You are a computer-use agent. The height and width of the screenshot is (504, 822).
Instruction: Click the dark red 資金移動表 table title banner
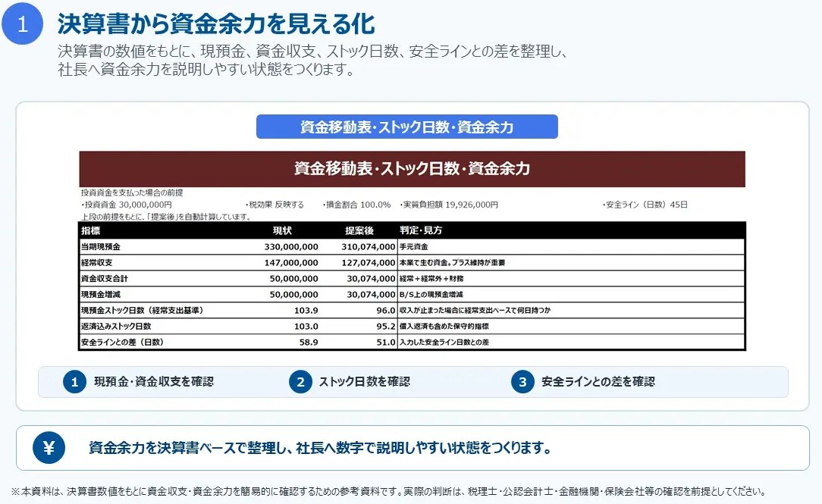coord(412,169)
